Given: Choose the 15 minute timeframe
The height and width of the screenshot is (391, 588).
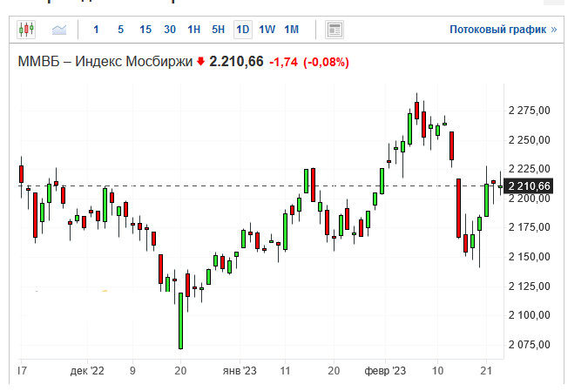Looking at the screenshot, I should 145,30.
